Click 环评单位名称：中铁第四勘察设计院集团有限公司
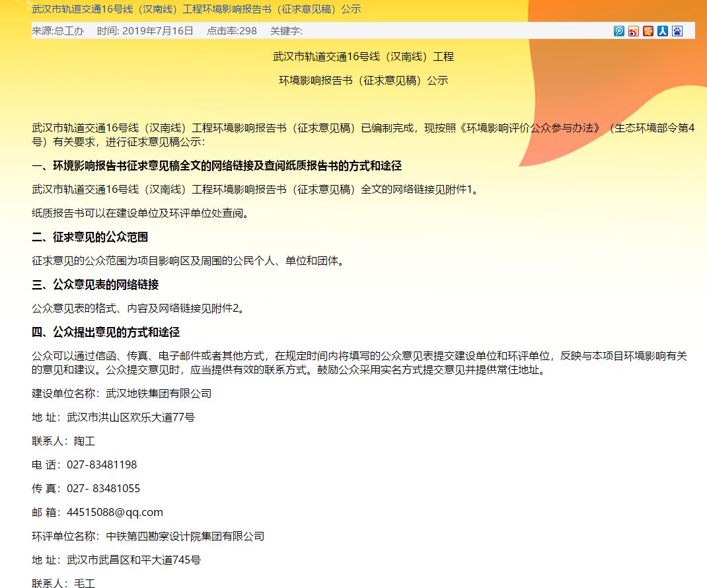 click(148, 536)
